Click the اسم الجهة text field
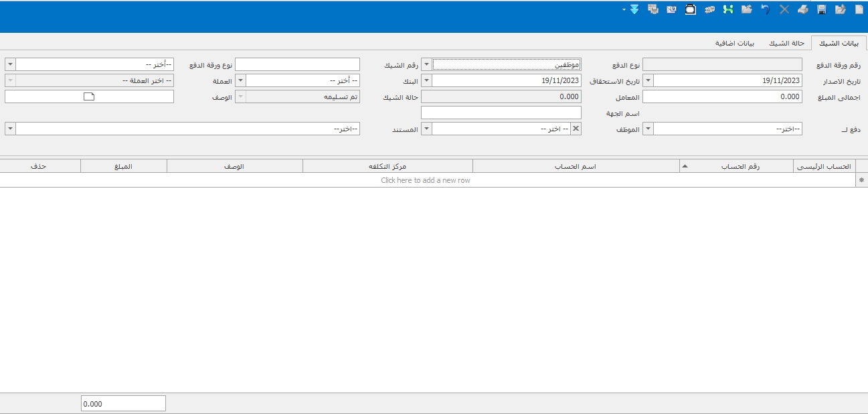Image resolution: width=868 pixels, height=414 pixels. (501, 113)
